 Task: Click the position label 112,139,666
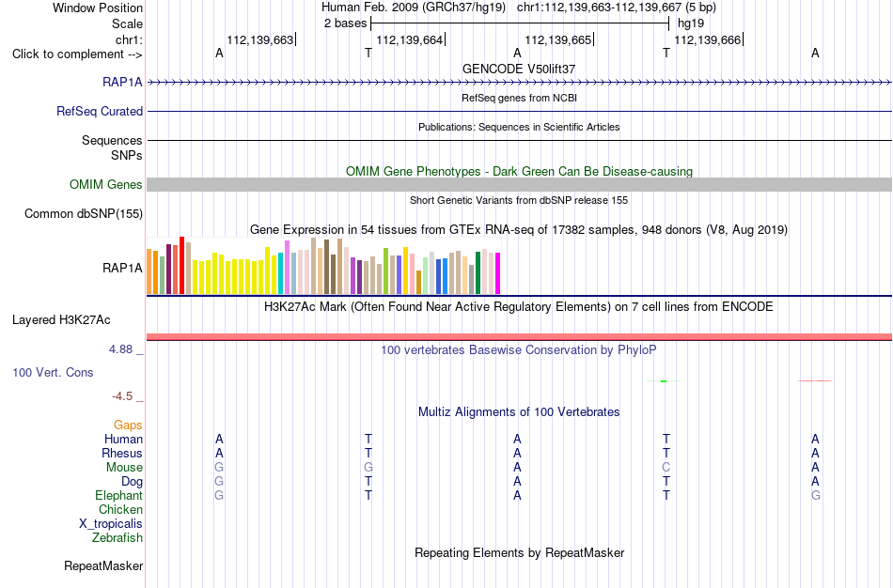(x=707, y=39)
